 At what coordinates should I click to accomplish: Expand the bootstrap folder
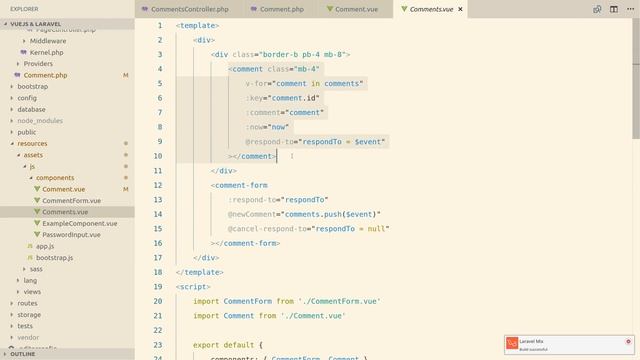click(33, 87)
